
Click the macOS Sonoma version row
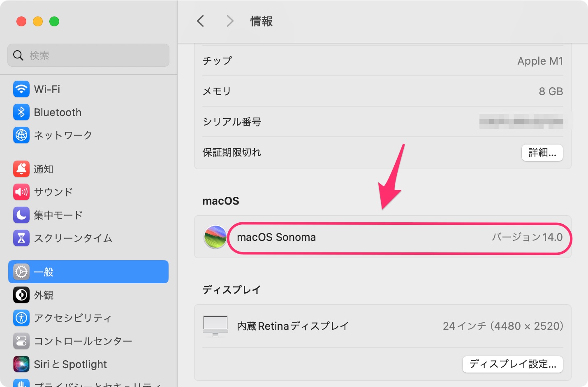click(383, 237)
